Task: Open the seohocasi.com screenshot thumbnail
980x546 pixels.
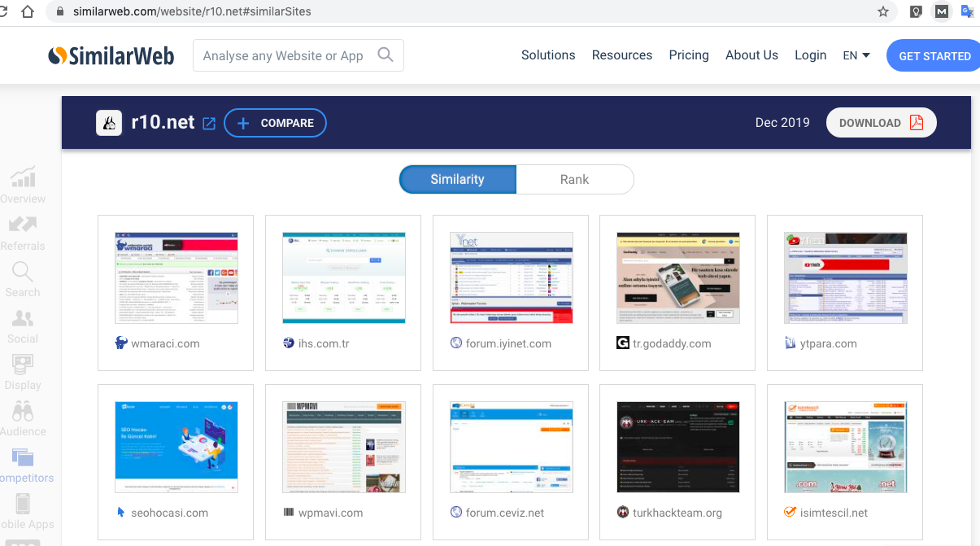Action: 176,447
